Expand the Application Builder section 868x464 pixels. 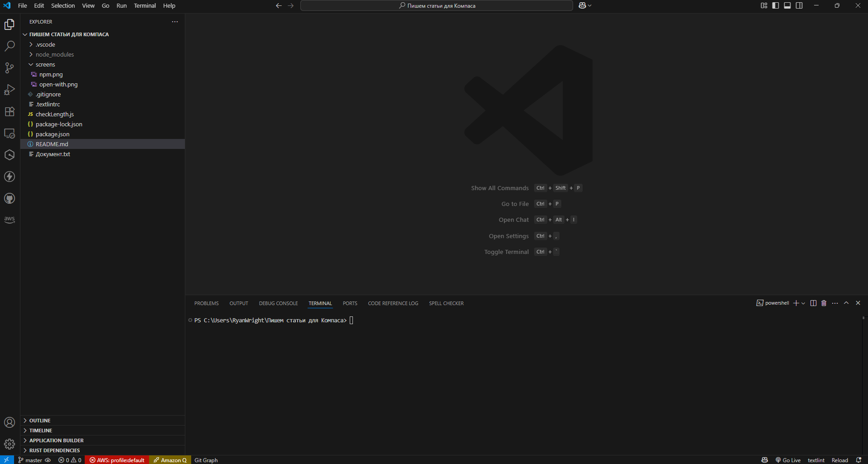point(102,440)
